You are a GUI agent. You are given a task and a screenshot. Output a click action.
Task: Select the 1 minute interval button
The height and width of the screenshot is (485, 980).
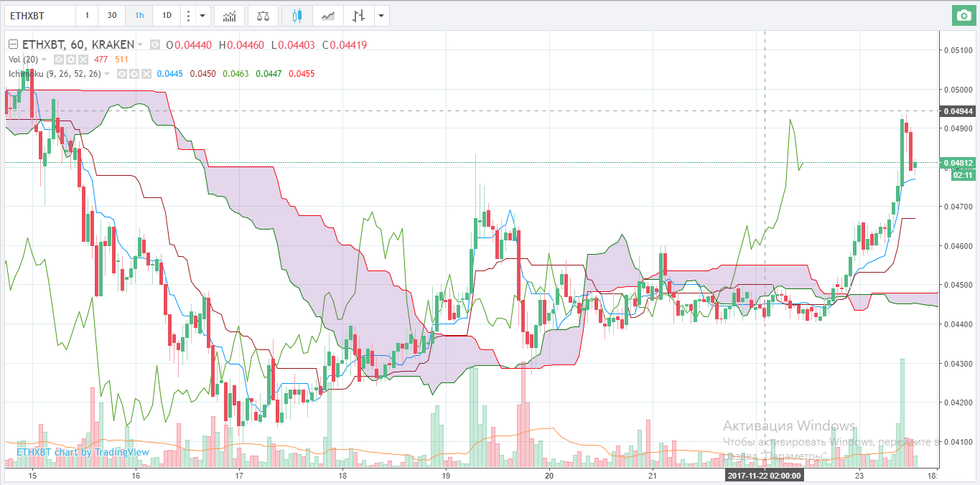click(87, 15)
